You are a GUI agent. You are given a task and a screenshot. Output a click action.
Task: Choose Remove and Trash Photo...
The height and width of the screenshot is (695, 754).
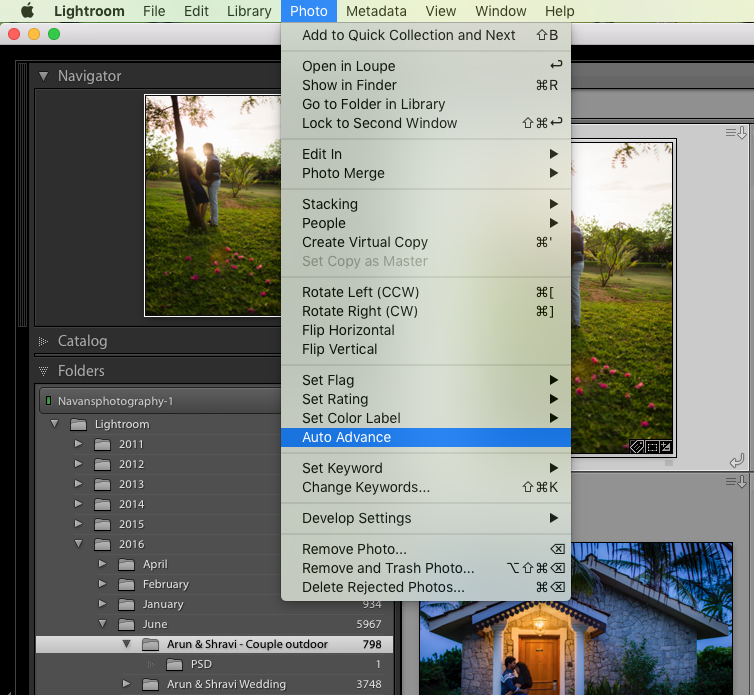pos(426,568)
